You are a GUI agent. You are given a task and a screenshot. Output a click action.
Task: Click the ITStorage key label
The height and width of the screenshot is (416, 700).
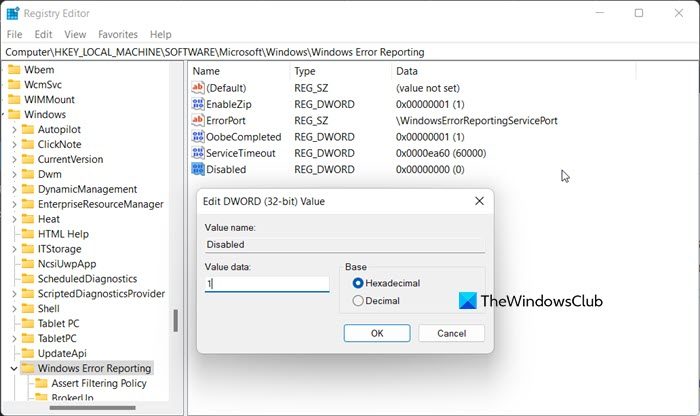click(x=59, y=249)
